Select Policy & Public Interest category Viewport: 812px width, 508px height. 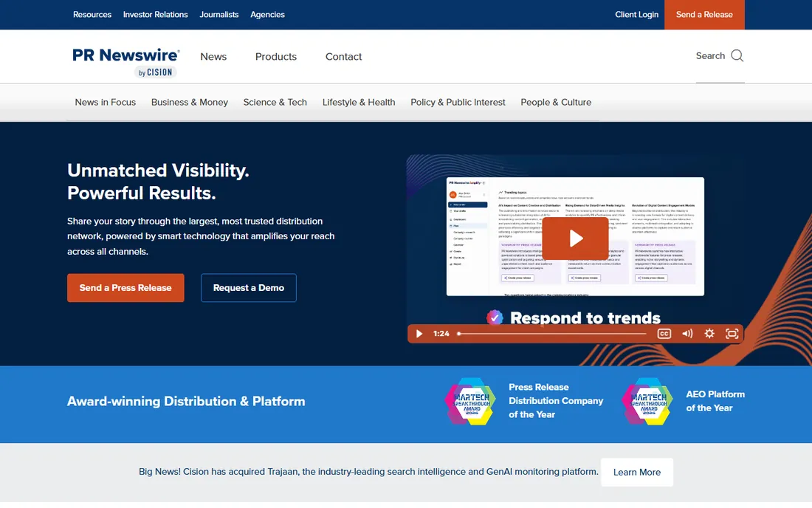click(458, 102)
